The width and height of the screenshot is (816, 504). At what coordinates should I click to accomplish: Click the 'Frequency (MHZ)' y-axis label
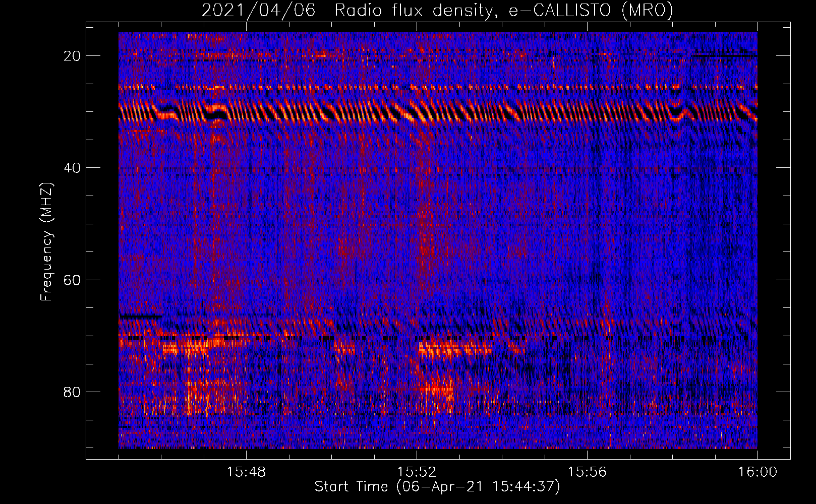pos(46,242)
